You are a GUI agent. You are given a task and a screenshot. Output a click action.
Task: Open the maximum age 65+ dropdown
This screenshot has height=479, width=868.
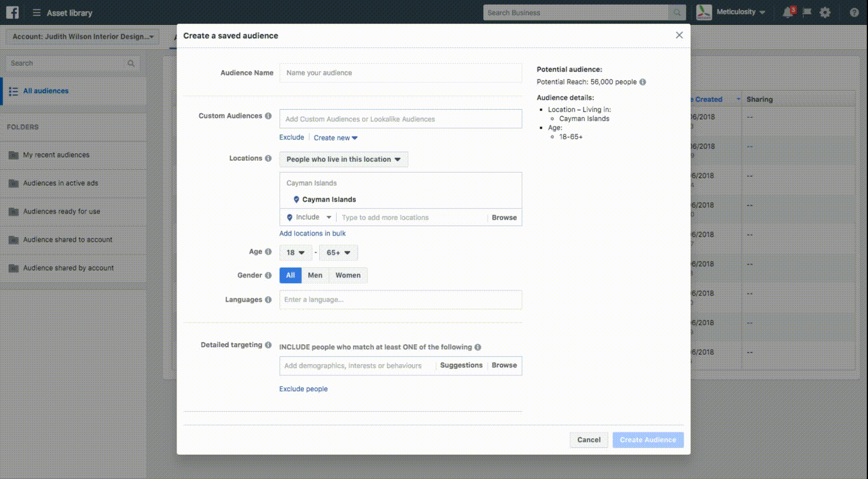(x=338, y=253)
